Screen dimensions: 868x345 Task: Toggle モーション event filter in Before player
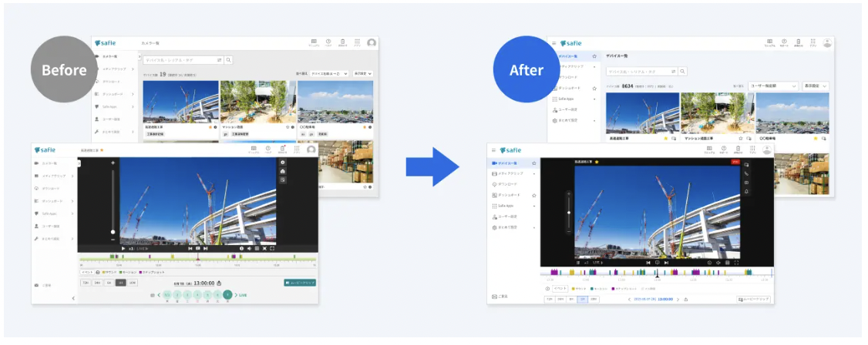129,273
